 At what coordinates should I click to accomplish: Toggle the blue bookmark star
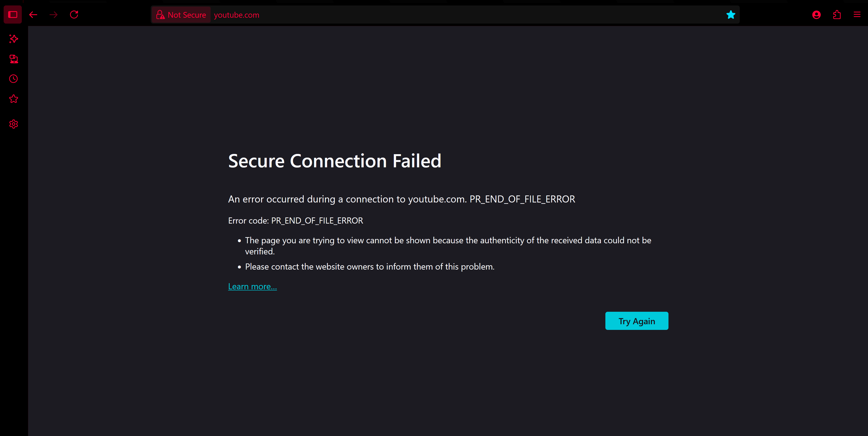[730, 15]
